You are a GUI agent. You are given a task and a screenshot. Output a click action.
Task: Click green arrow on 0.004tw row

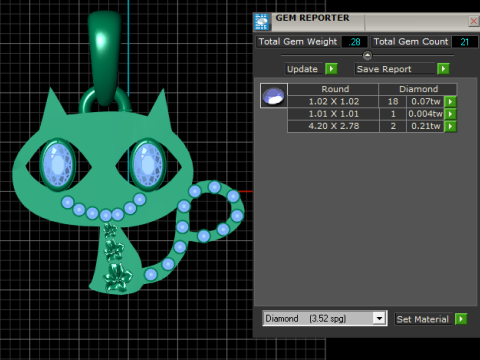point(451,114)
